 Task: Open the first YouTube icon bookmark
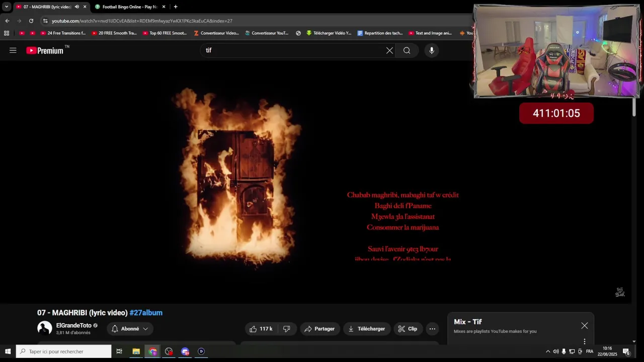[22, 33]
